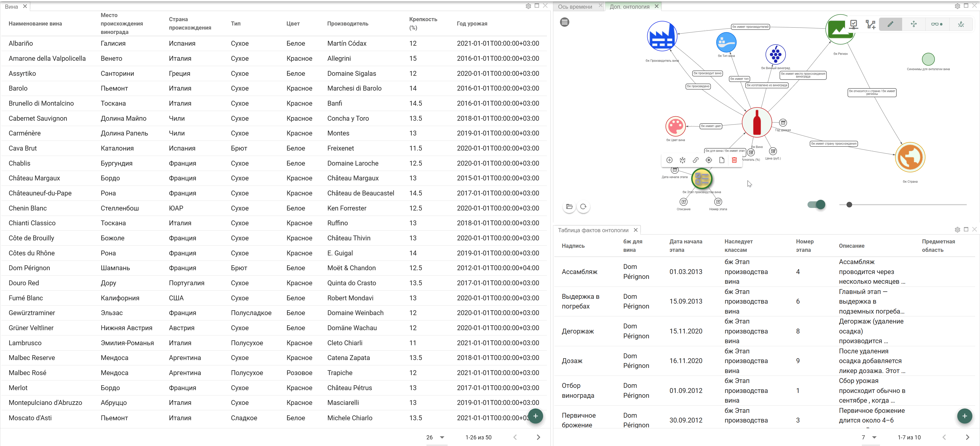Switch to the Ось времени tab
The height and width of the screenshot is (446, 980).
(x=575, y=6)
